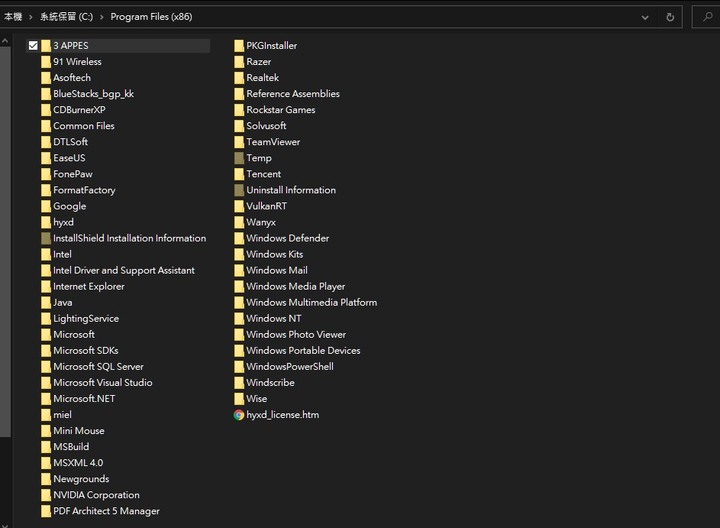Screen dimensions: 720x528
Task: Select the Windows Photo Viewer folder name
Action: point(296,335)
